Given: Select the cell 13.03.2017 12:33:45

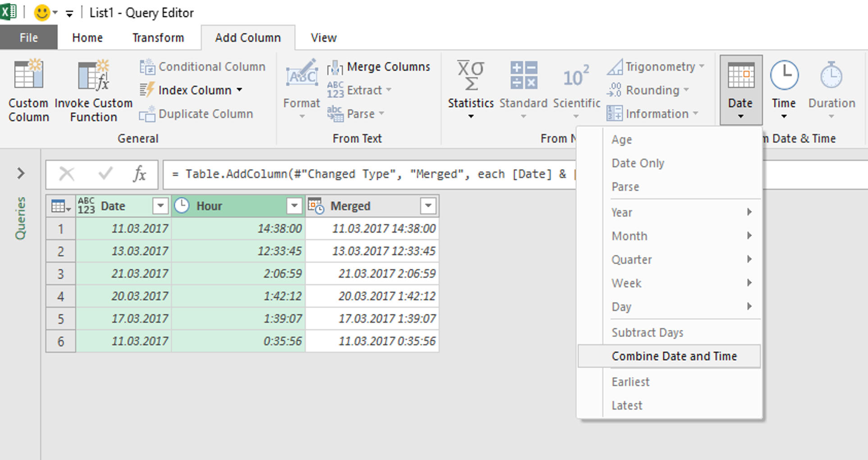Looking at the screenshot, I should [x=372, y=251].
